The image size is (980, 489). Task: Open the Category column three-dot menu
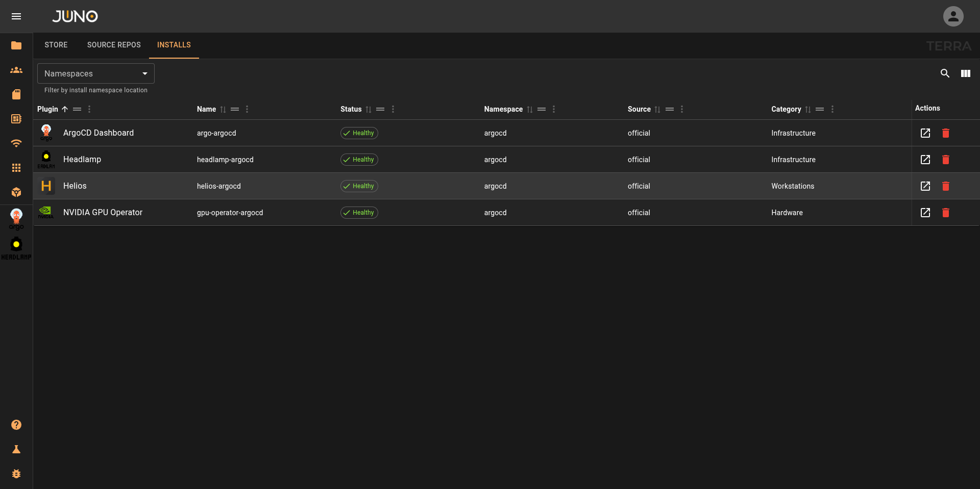coord(832,109)
